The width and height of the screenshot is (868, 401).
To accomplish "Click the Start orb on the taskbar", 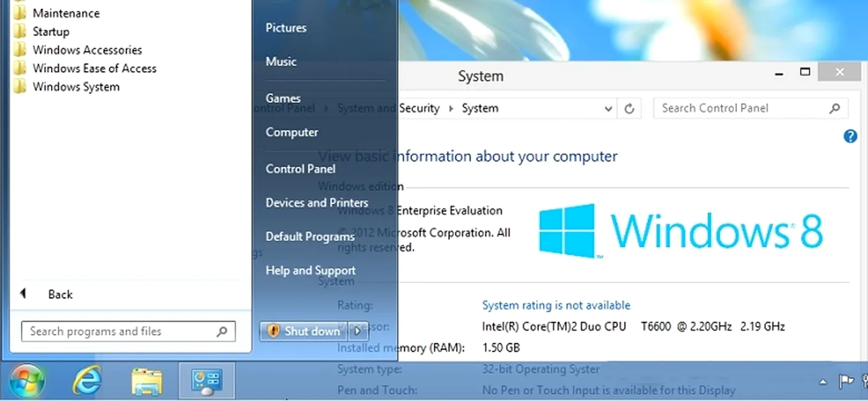I will click(26, 381).
